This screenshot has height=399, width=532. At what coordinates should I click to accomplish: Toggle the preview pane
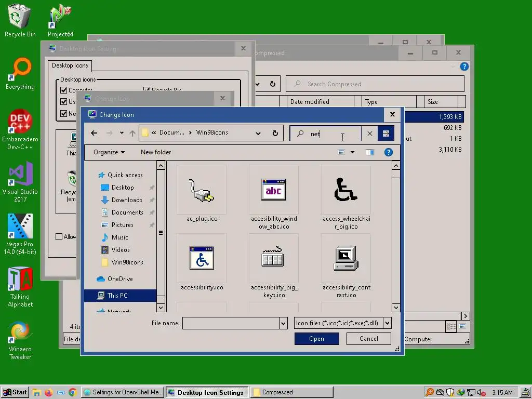[369, 152]
